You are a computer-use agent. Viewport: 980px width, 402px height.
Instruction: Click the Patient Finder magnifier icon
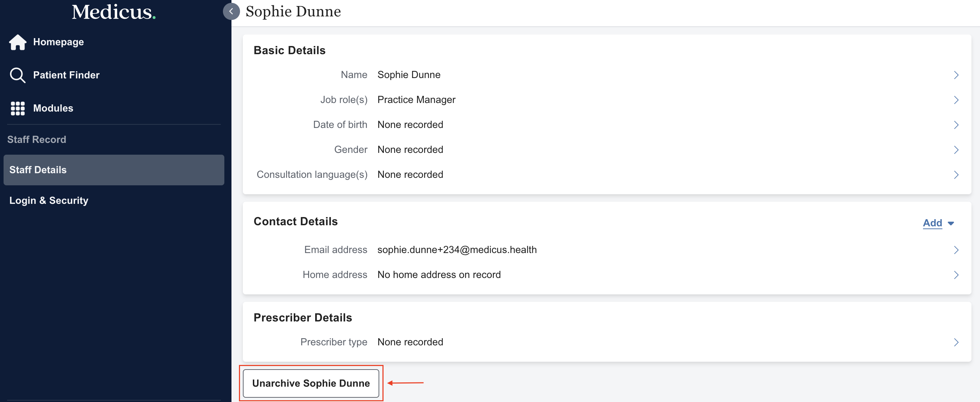click(x=17, y=75)
